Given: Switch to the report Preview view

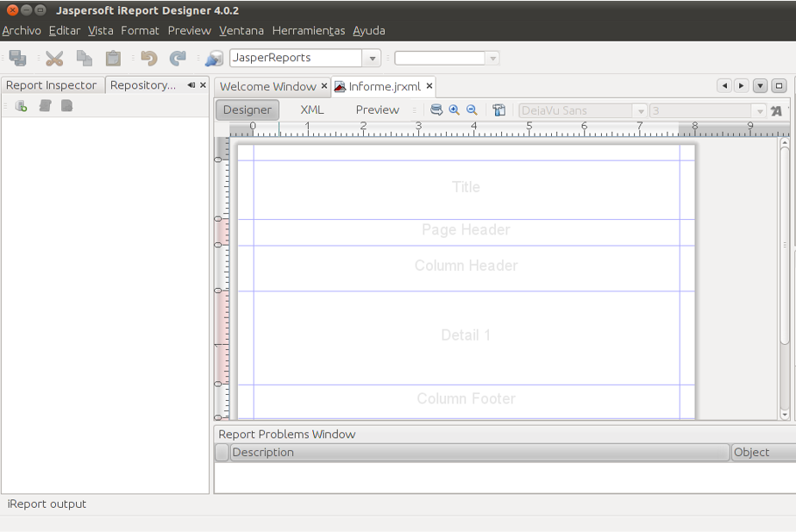Looking at the screenshot, I should (x=377, y=110).
